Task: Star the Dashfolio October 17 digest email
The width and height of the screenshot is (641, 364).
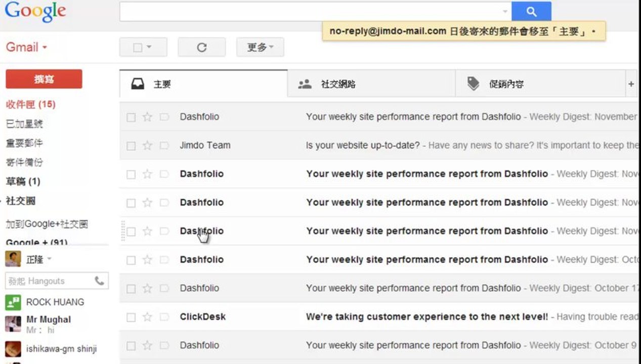Action: (x=147, y=289)
